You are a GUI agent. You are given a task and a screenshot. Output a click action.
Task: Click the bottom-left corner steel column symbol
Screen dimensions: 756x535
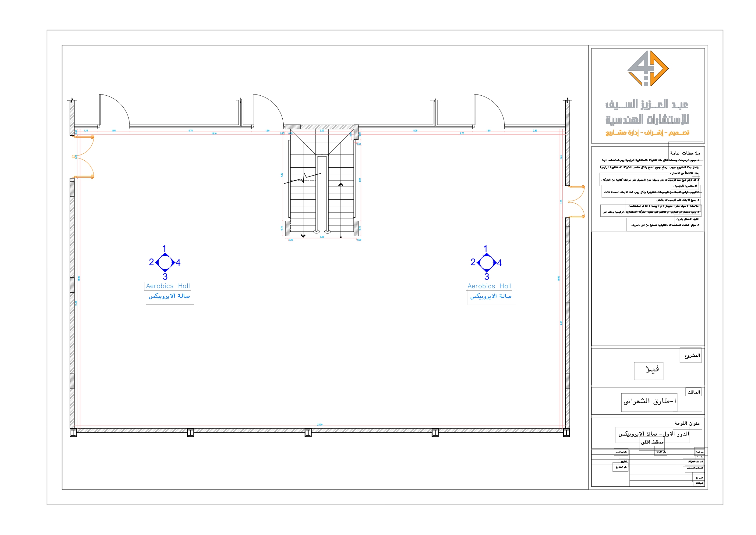pyautogui.click(x=73, y=433)
